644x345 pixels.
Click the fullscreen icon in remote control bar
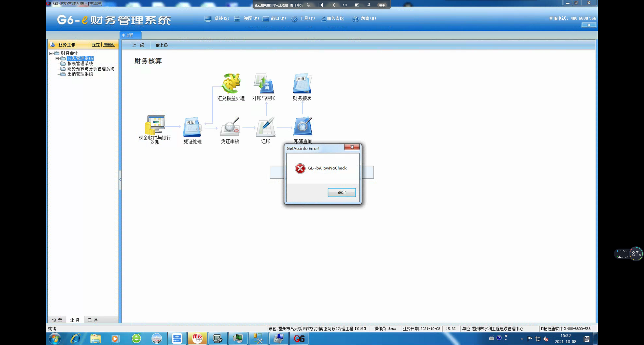click(333, 5)
